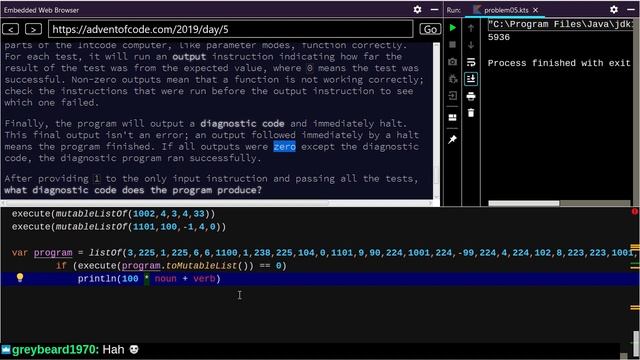Focus the adventofcode URL address field

[231, 29]
